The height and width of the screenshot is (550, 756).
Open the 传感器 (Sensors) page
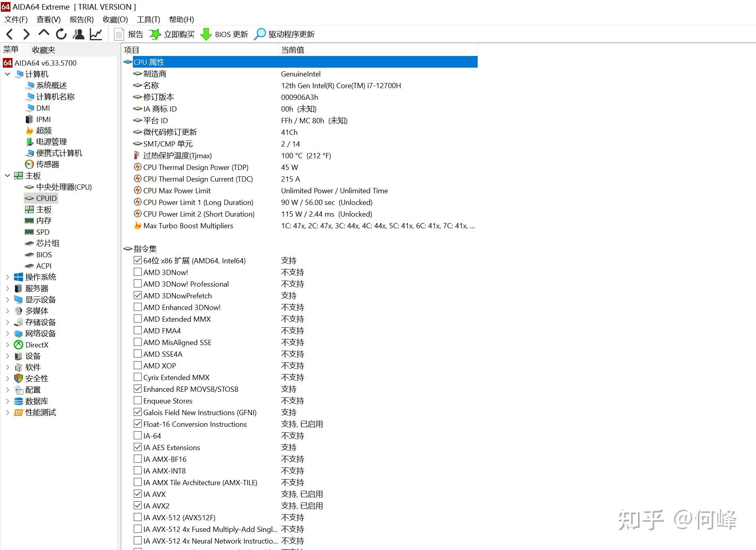48,164
